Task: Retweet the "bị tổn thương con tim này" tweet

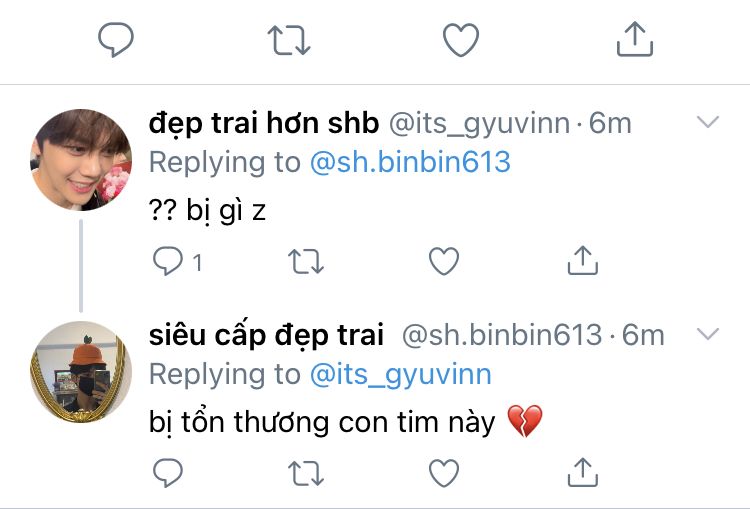Action: click(306, 473)
